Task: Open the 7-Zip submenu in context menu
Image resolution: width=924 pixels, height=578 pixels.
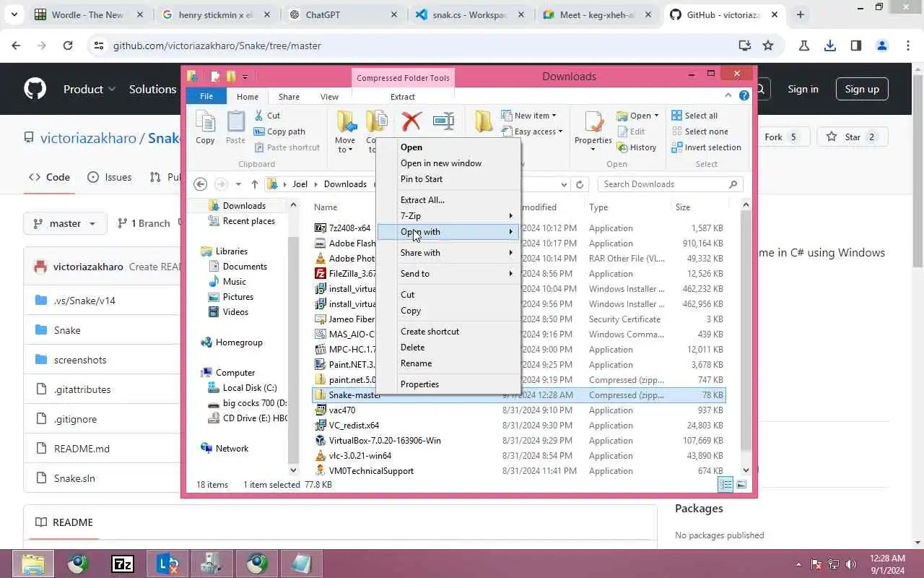Action: [448, 216]
